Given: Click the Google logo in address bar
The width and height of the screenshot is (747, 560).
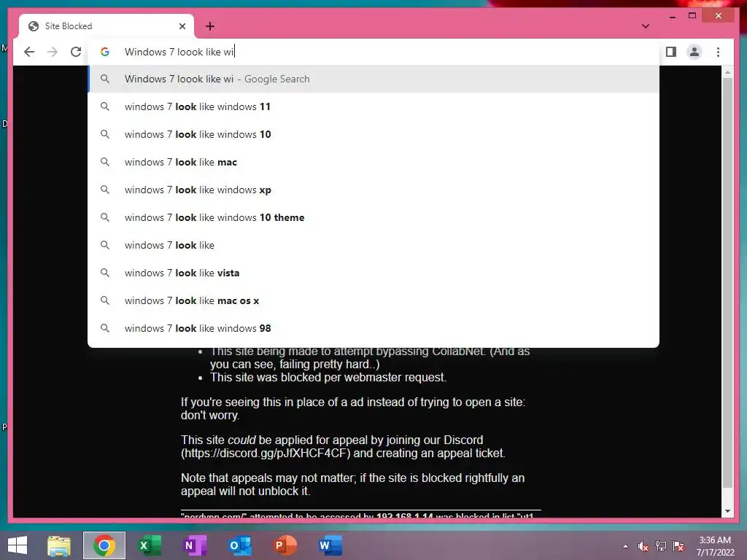Looking at the screenshot, I should click(105, 52).
